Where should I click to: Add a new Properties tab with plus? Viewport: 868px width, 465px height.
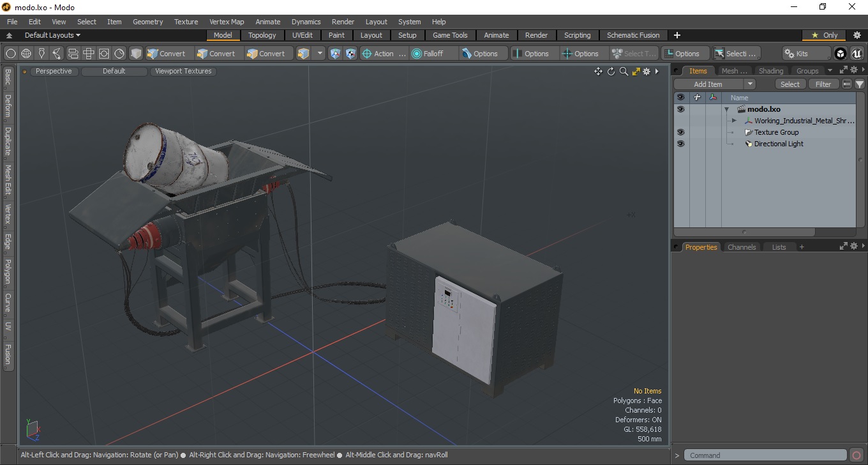(x=802, y=247)
